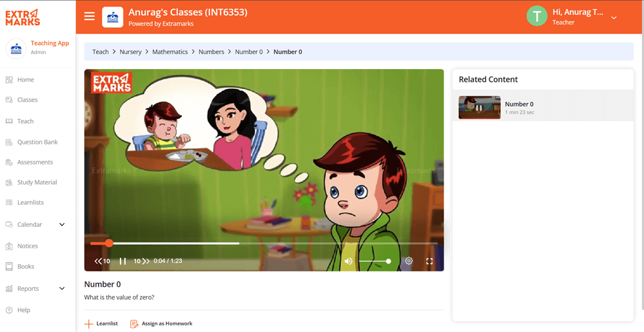
Task: Click the Help question-mark icon in the sidebar
Action: point(9,310)
